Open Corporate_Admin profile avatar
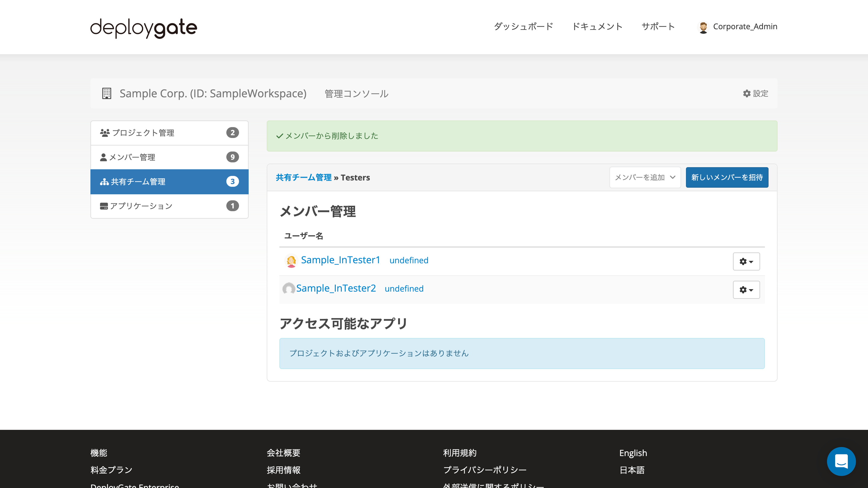 click(x=703, y=27)
